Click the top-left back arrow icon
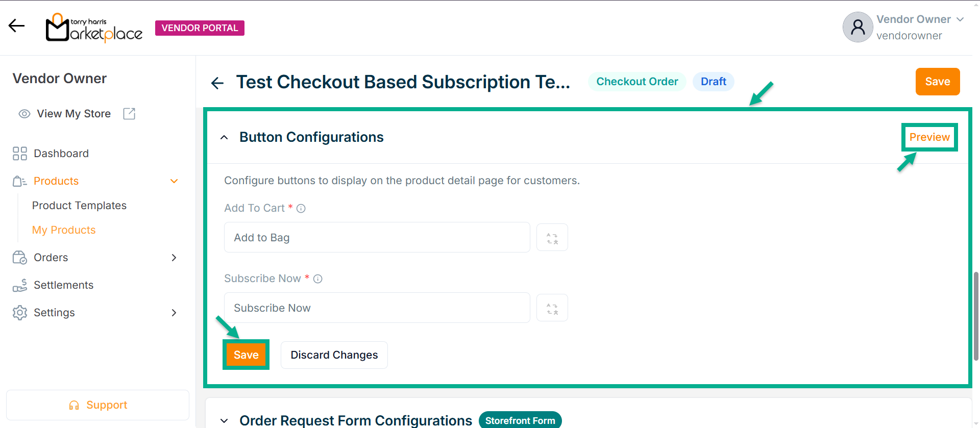Viewport: 980px width, 428px height. pos(16,26)
